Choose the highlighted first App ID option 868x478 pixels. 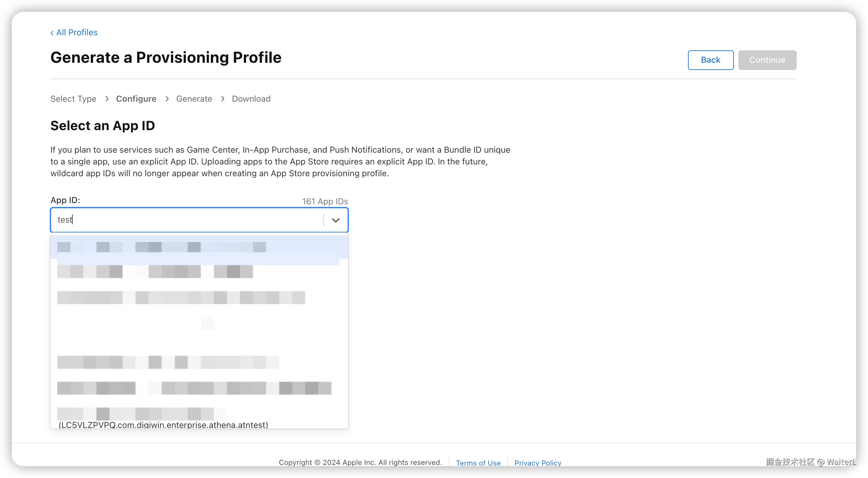199,247
